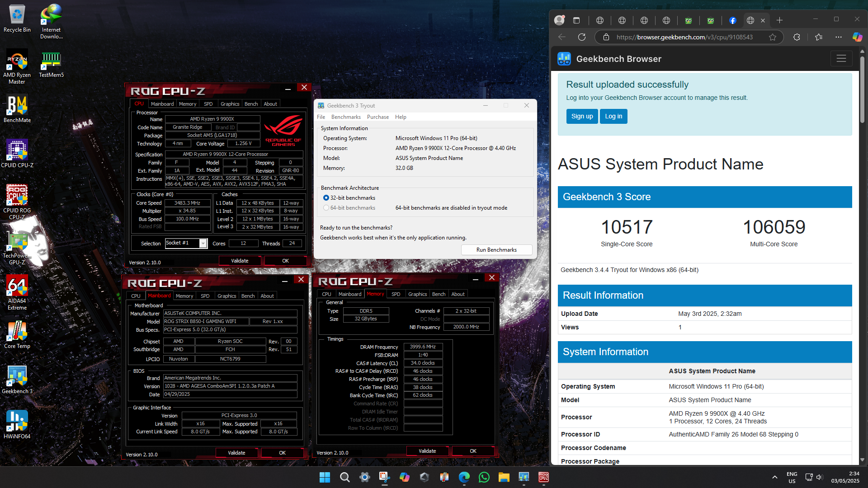868x488 pixels.
Task: Open Geekbench Benchmarks menu
Action: tap(346, 117)
